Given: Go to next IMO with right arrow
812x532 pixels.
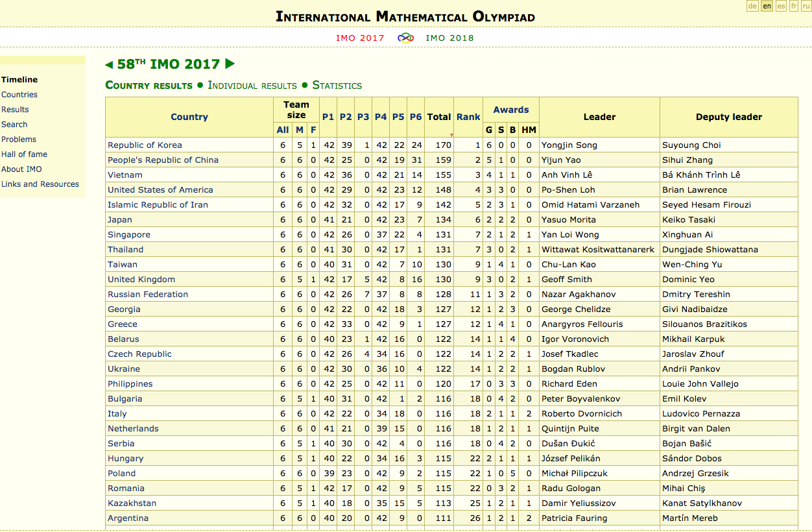Looking at the screenshot, I should coord(230,64).
